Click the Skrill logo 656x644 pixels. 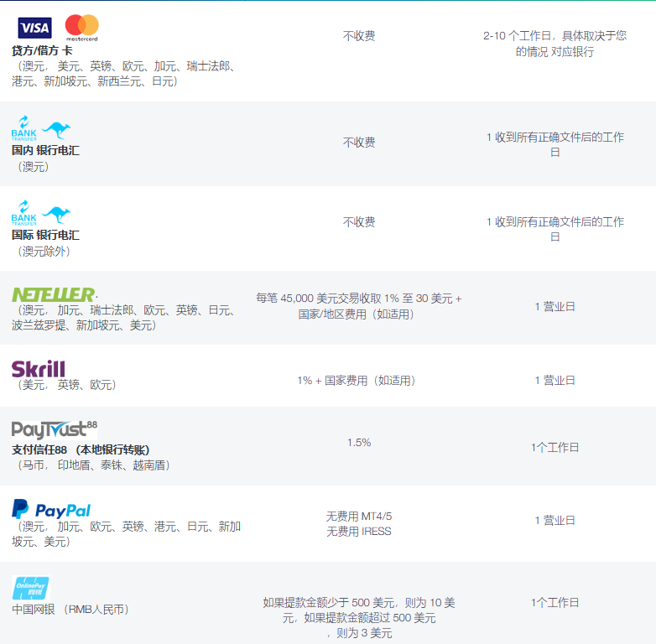38,369
